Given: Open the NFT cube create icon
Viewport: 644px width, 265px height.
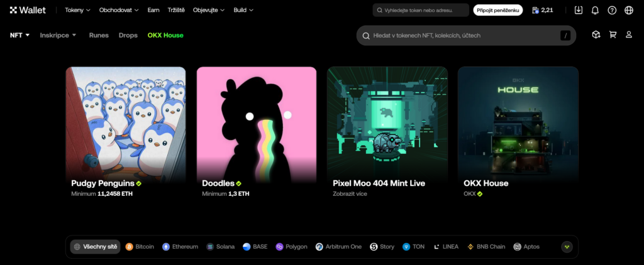Looking at the screenshot, I should [x=596, y=35].
